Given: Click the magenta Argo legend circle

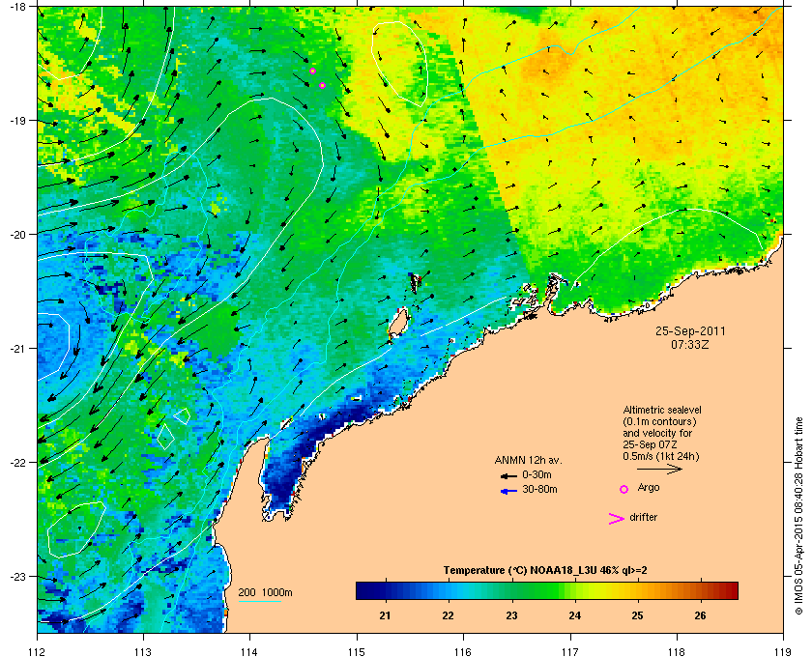Looking at the screenshot, I should (624, 489).
